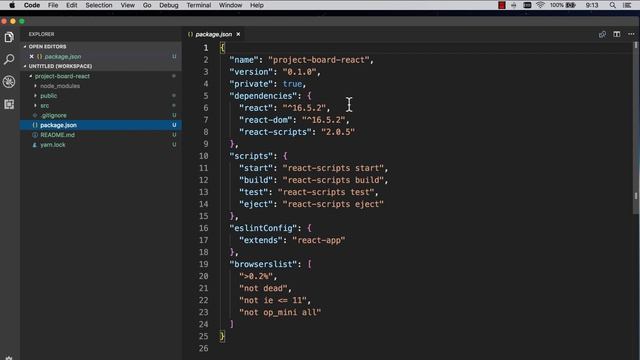The image size is (640, 360).
Task: Click the "react-scripts build" value
Action: (333, 180)
